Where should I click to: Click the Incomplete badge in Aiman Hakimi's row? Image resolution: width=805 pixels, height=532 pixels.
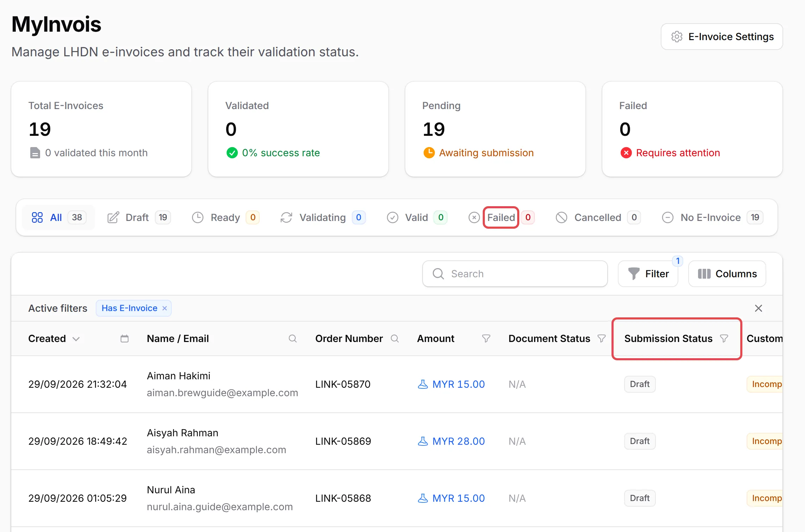point(765,384)
